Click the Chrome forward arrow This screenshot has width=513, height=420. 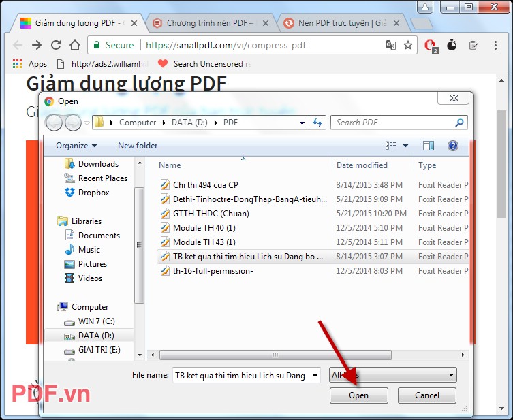[x=37, y=45]
